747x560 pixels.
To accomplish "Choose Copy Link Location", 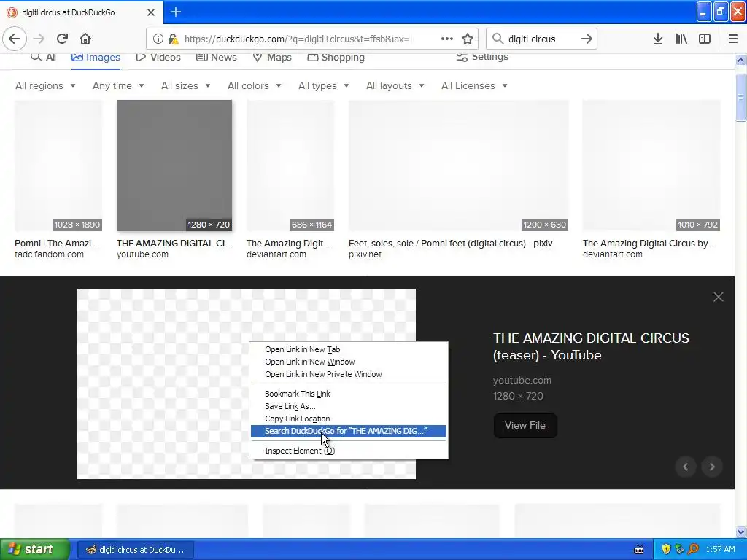I will pos(349,418).
